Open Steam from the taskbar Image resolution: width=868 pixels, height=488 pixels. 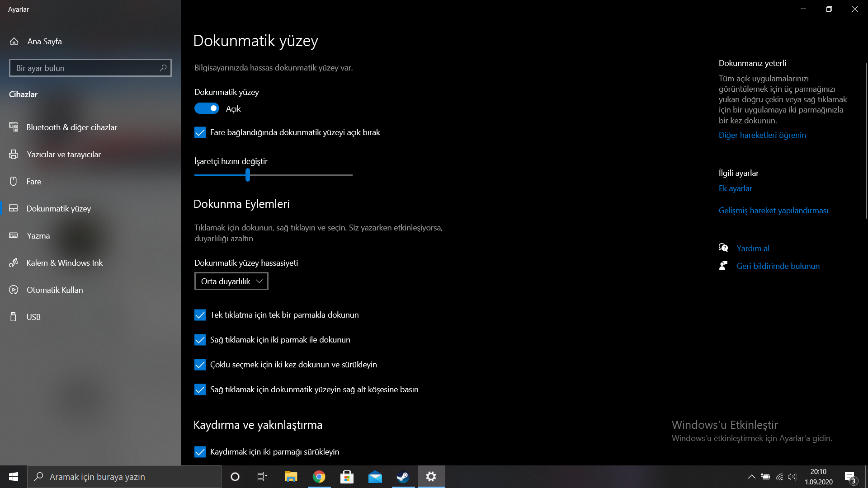pos(402,477)
